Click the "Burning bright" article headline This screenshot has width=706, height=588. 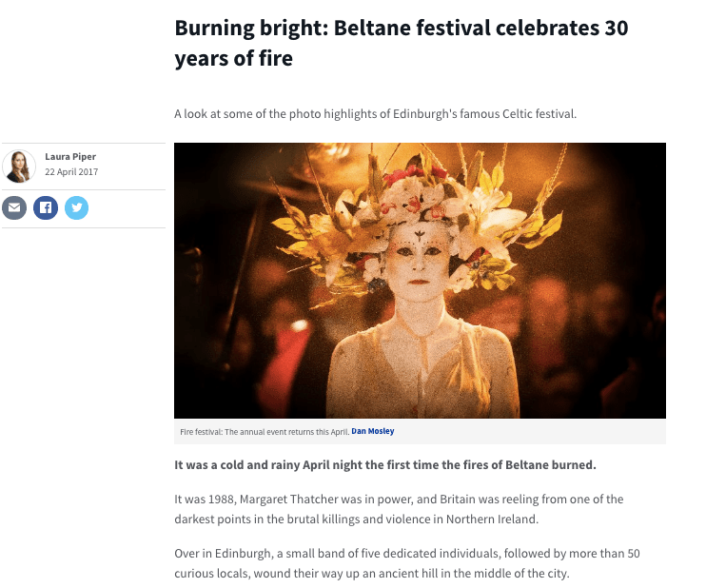[x=401, y=43]
